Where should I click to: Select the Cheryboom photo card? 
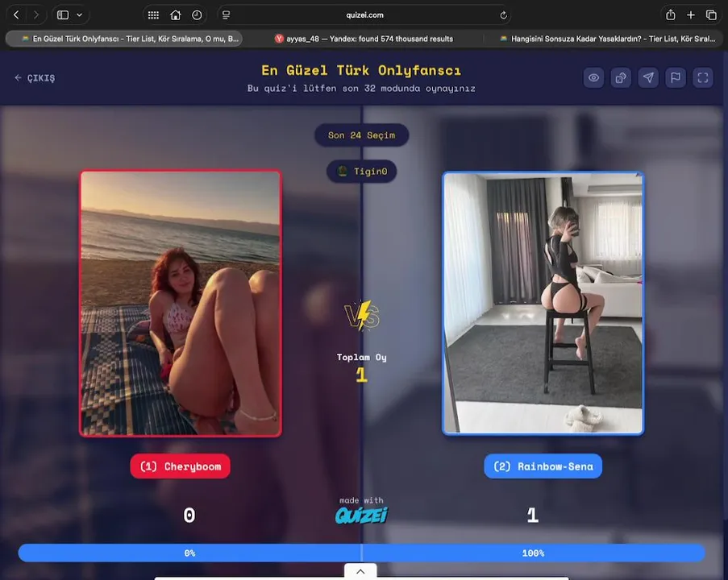coord(180,304)
